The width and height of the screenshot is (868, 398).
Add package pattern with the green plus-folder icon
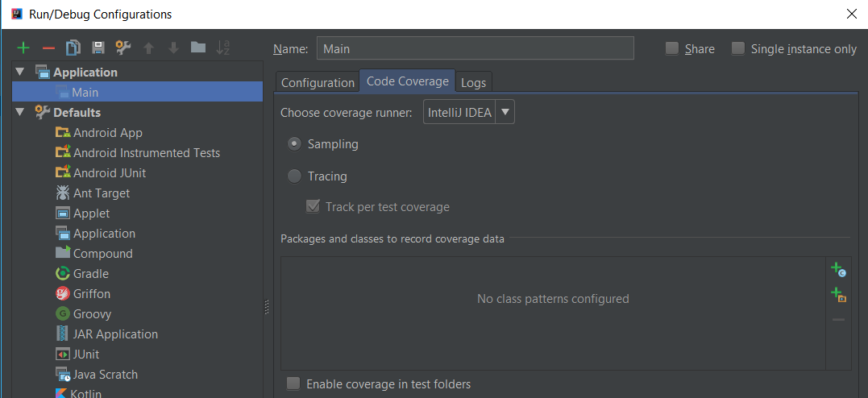click(839, 295)
